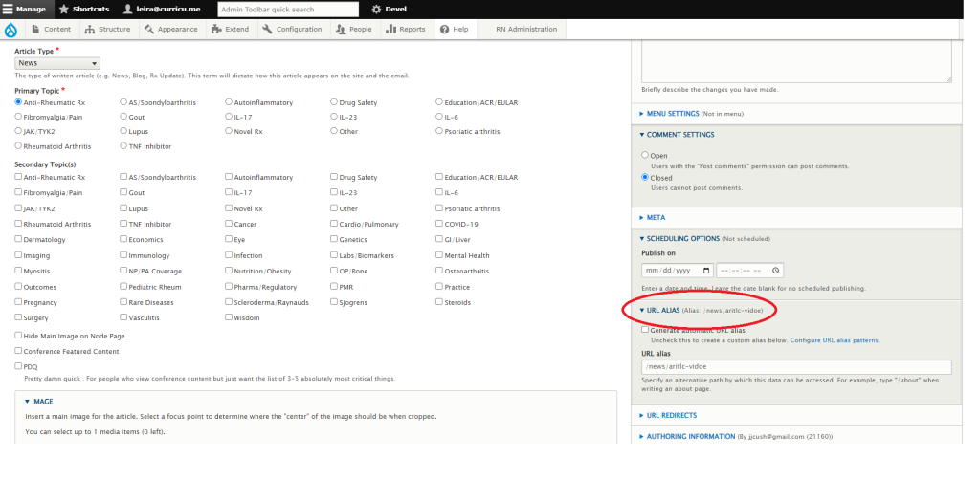Viewport: 980px width, 480px height.
Task: Select Gout as the Primary Topic
Action: click(123, 117)
